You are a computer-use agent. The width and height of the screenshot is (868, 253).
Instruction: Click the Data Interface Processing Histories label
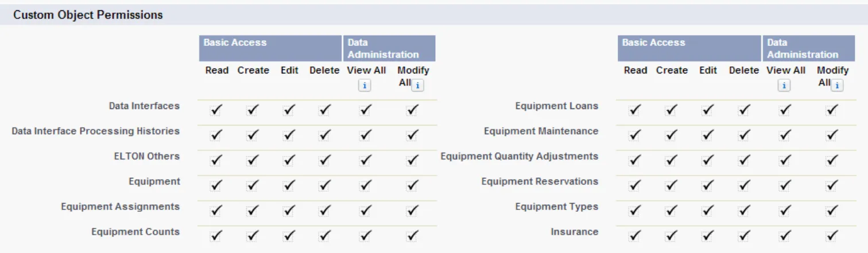96,131
